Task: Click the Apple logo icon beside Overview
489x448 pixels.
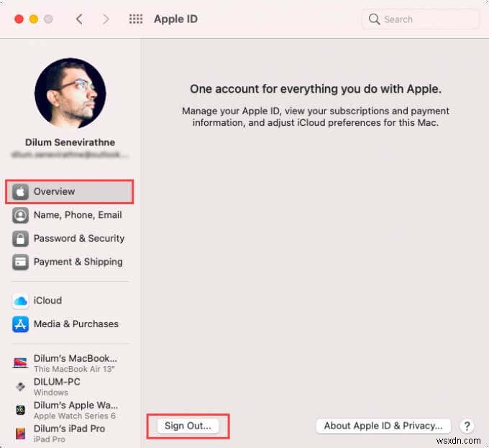Action: (20, 192)
